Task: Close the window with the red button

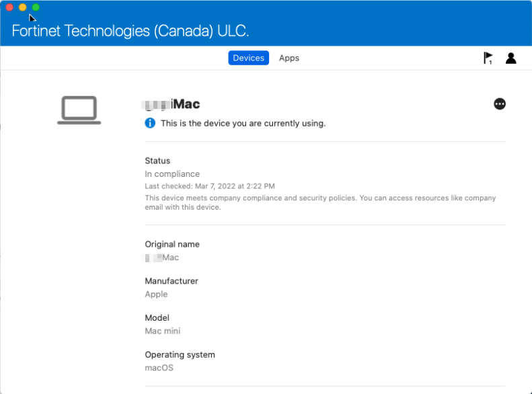Action: [x=9, y=7]
